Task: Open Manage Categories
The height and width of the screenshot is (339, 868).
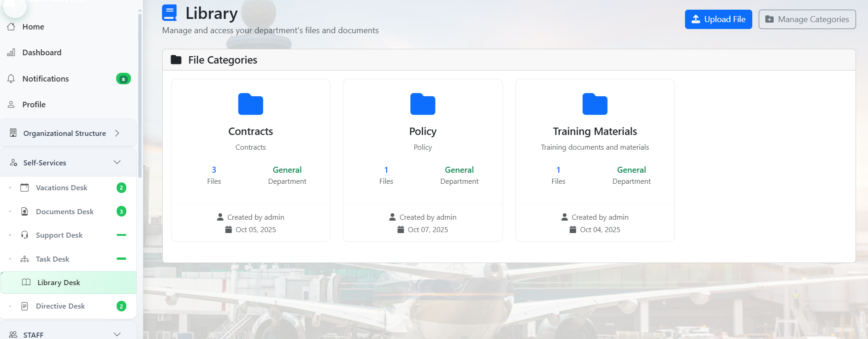Action: (807, 19)
